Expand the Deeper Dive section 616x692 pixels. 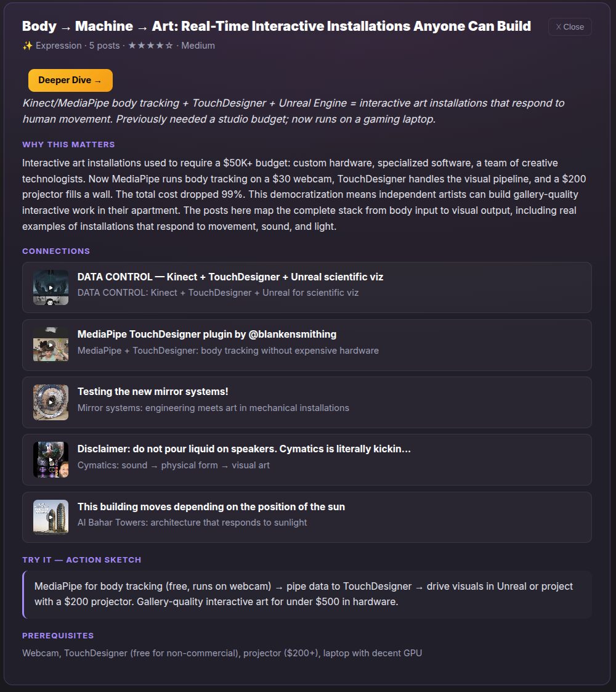[70, 80]
